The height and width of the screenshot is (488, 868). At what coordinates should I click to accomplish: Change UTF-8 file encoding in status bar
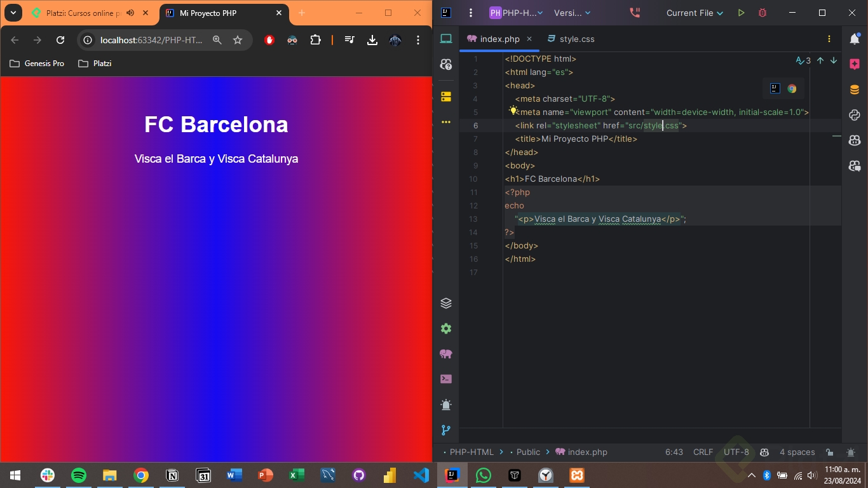tap(736, 452)
